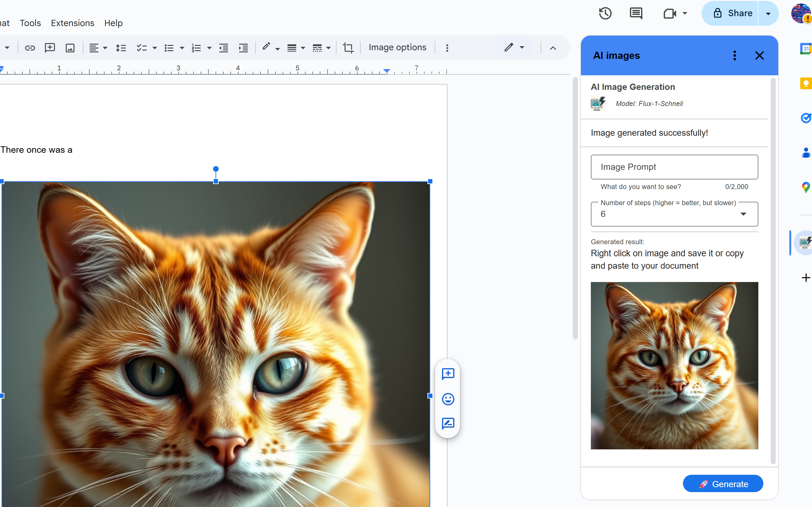The image size is (812, 507).
Task: Open the AI images panel three-dot menu
Action: tap(734, 55)
